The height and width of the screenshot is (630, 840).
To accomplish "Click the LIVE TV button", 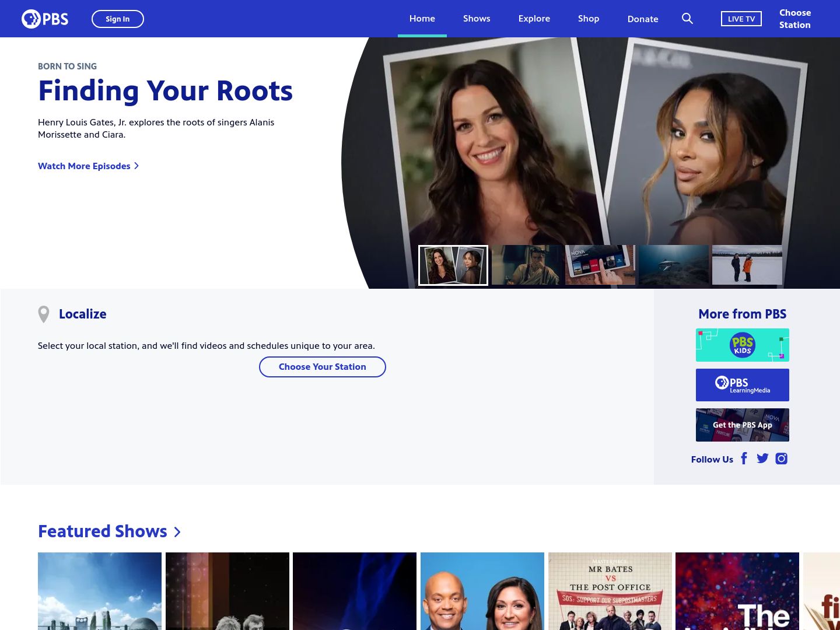I will [741, 19].
